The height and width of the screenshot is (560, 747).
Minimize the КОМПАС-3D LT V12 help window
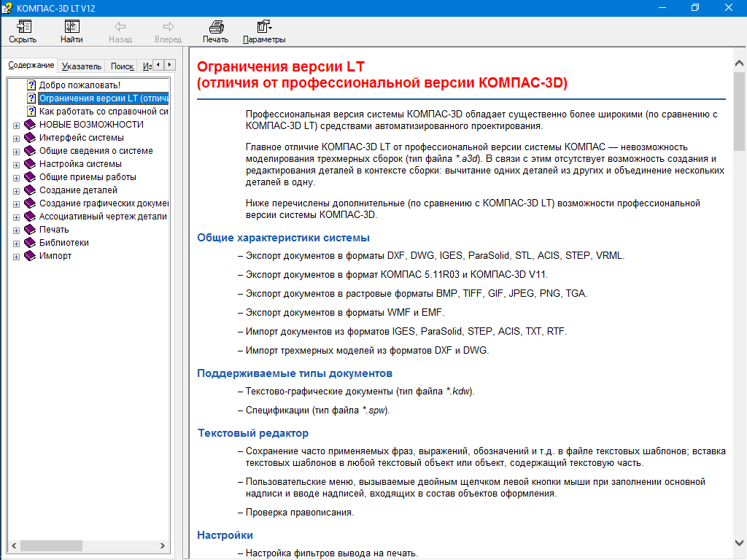point(662,7)
